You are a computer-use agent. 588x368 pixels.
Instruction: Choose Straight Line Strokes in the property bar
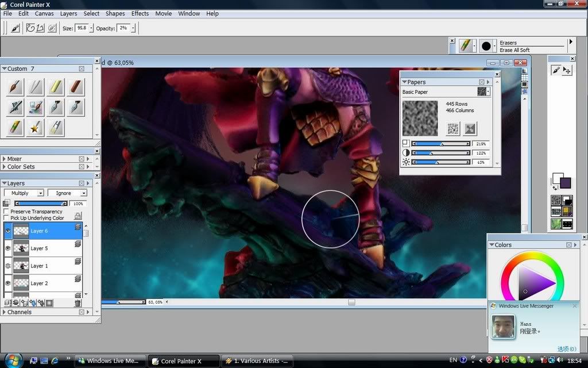[x=40, y=28]
